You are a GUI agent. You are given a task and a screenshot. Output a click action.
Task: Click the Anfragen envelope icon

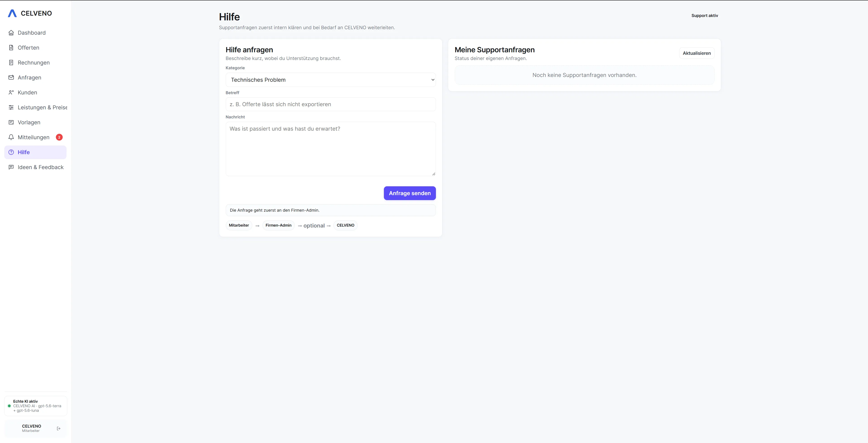point(11,78)
